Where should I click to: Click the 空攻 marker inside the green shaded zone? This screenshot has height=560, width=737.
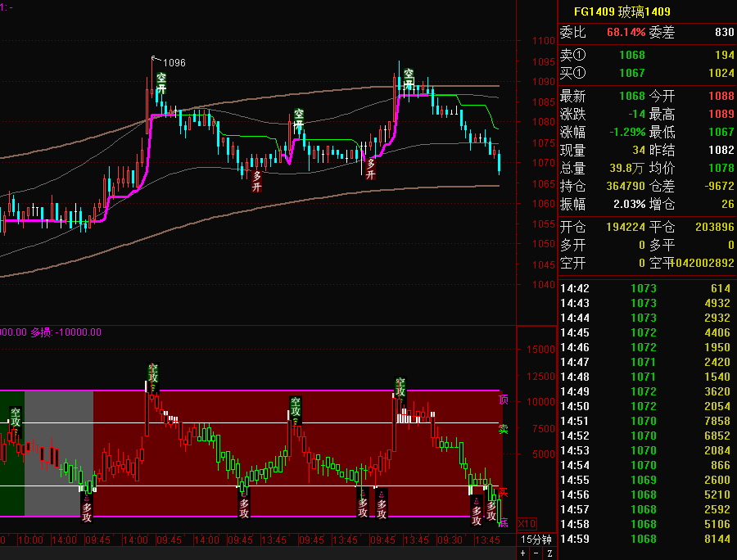pyautogui.click(x=16, y=419)
